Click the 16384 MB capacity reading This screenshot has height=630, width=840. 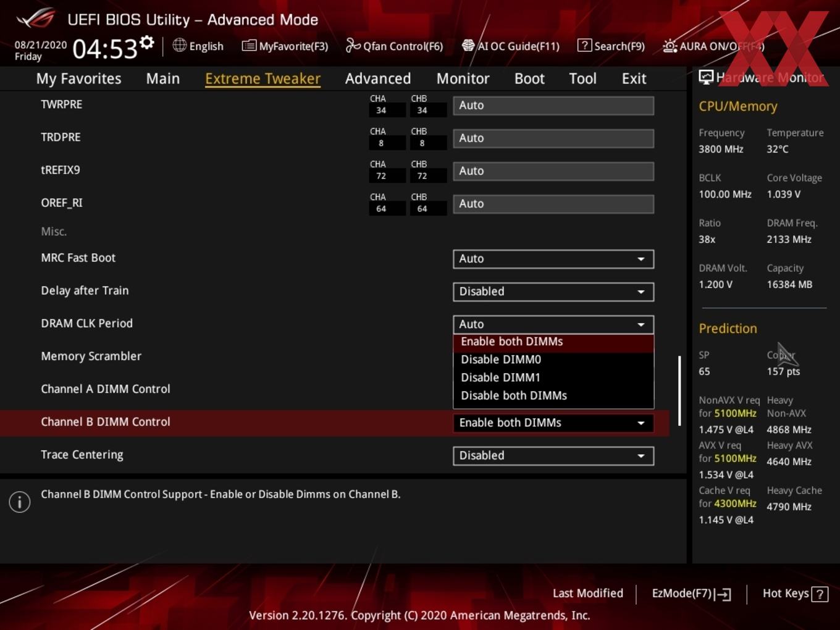coord(789,285)
